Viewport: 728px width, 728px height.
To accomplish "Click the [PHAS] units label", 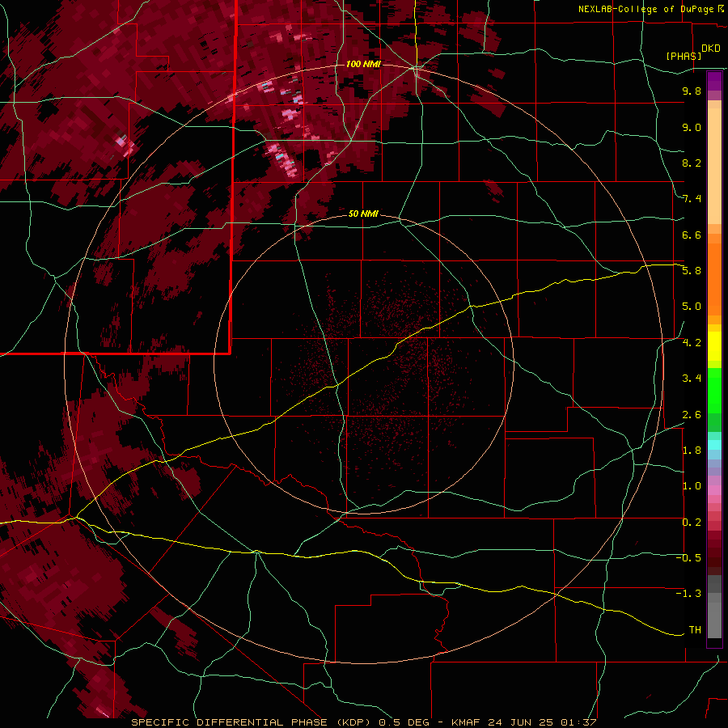I will tap(684, 56).
